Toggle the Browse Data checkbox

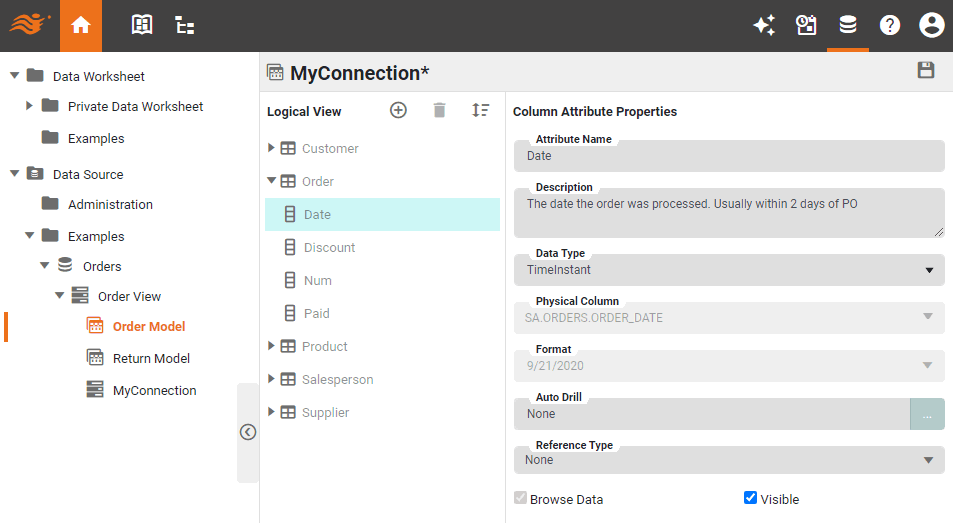520,498
